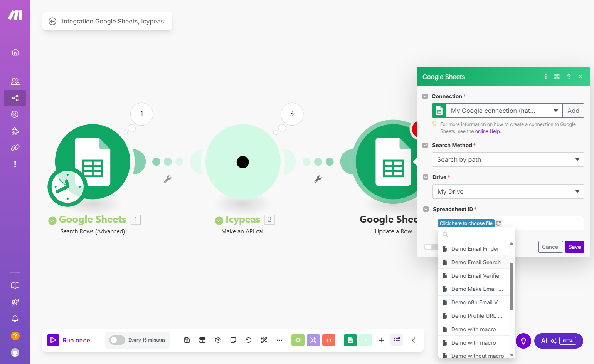Screen dimensions: 594x364
Task: Open the AI BETA assistant button
Action: tap(559, 341)
